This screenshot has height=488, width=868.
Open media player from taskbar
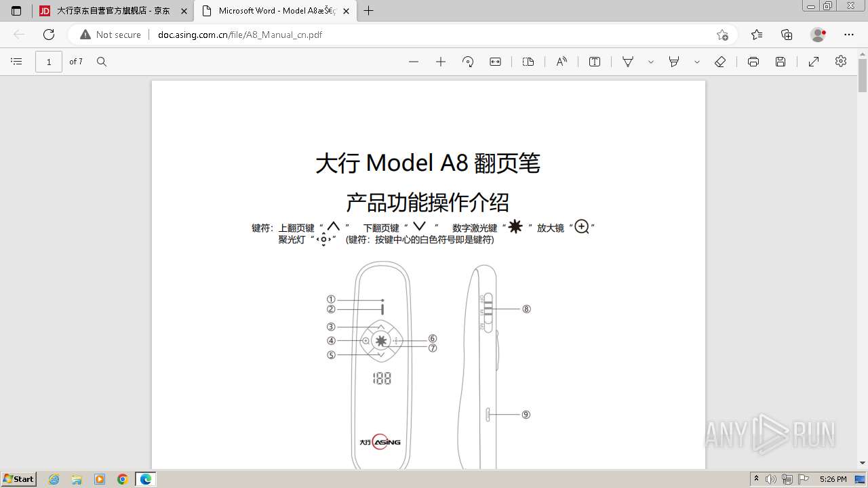100,479
